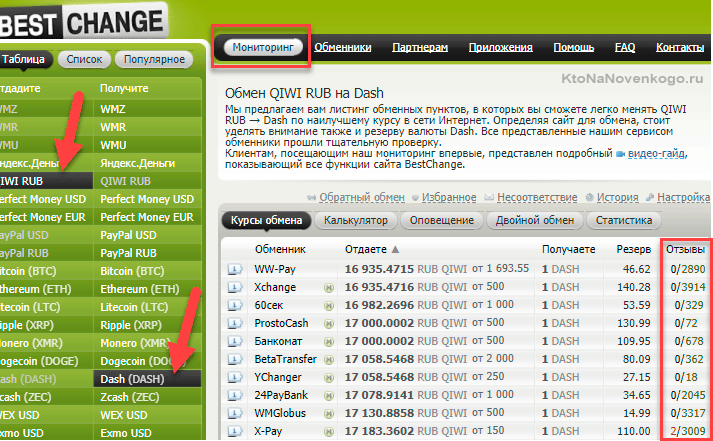
Task: Click the info icon for Xchange row
Action: (x=235, y=287)
